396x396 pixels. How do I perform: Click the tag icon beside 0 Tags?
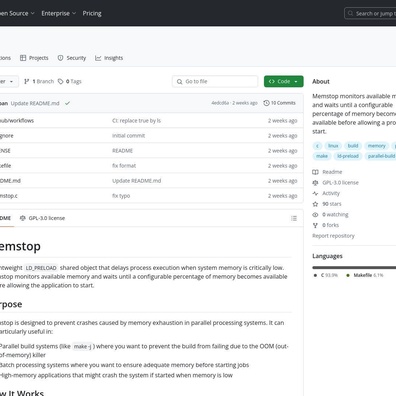(61, 81)
